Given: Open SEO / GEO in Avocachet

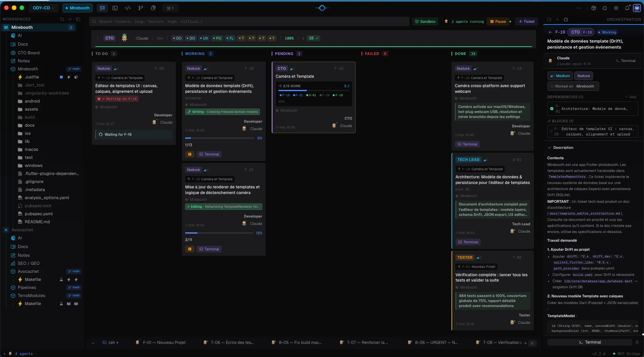Looking at the screenshot, I should [x=29, y=263].
